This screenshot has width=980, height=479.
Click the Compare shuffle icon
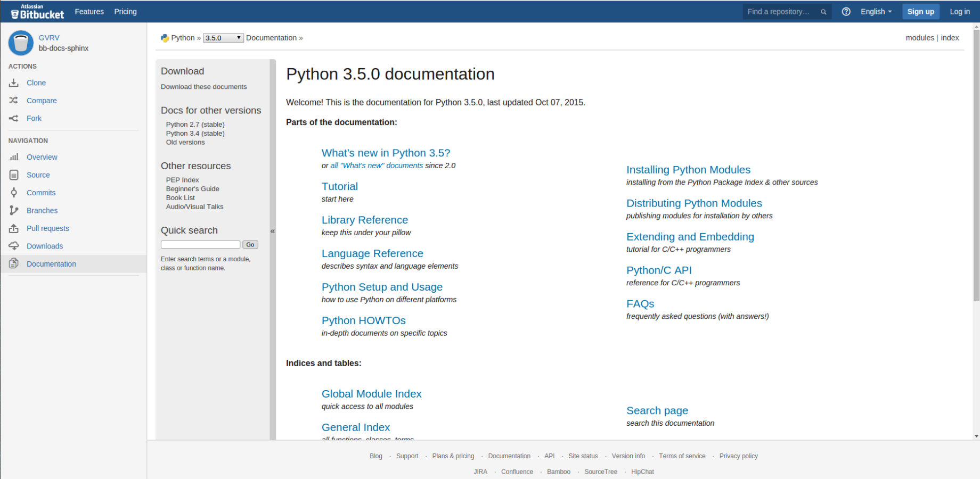(x=14, y=100)
